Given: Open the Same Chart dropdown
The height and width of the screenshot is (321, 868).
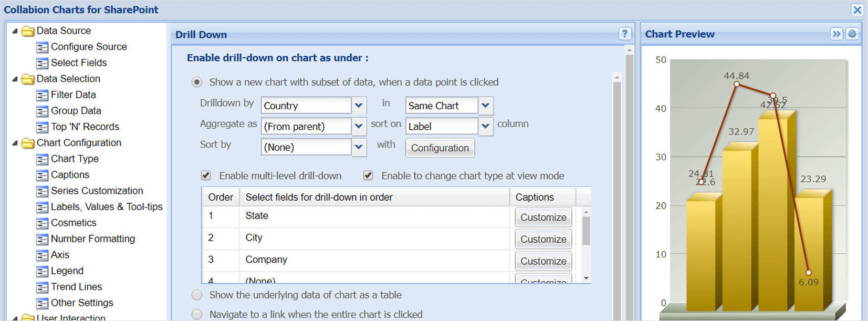Looking at the screenshot, I should coord(485,106).
